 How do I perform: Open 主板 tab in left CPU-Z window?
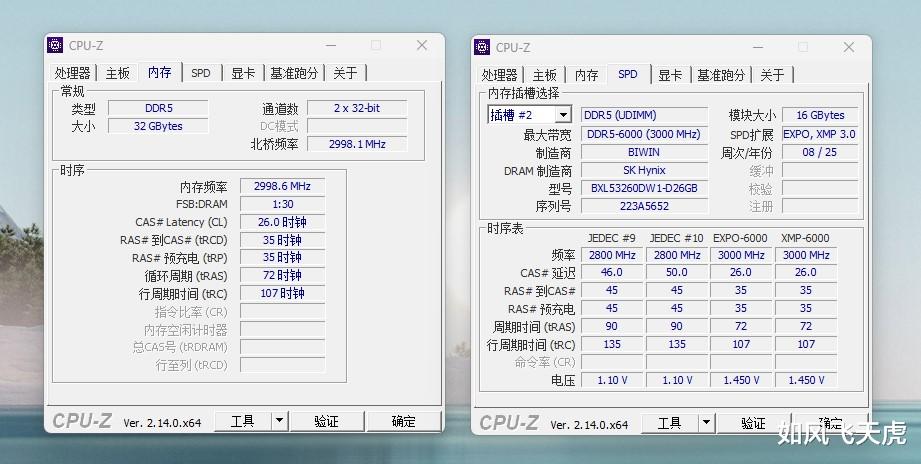tap(117, 73)
